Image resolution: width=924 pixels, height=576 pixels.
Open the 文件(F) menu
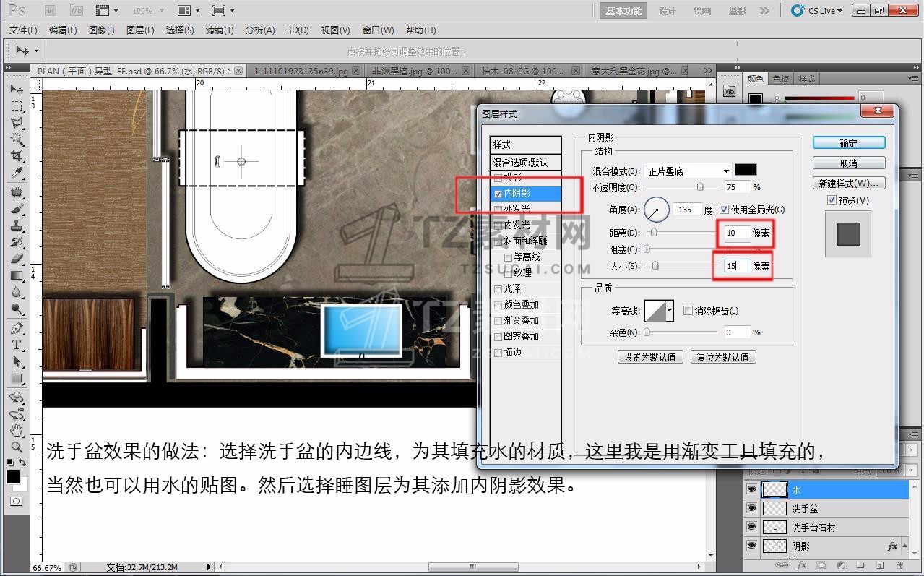point(24,30)
